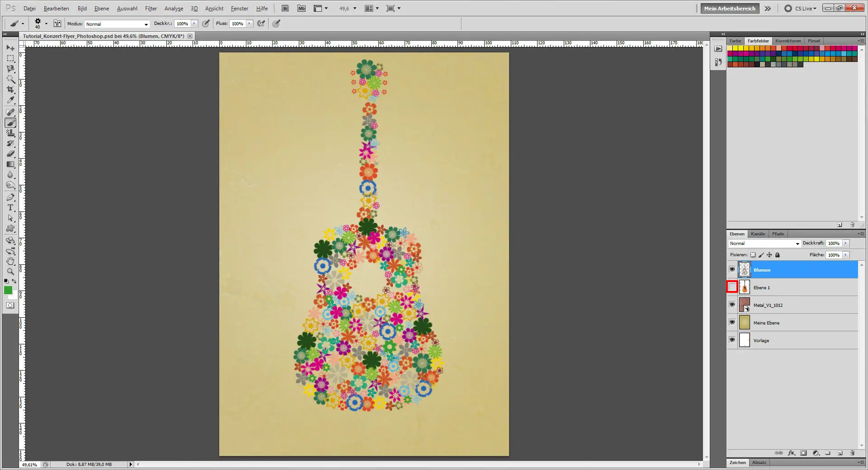Click the Pen tool icon
868x470 pixels.
[x=10, y=197]
